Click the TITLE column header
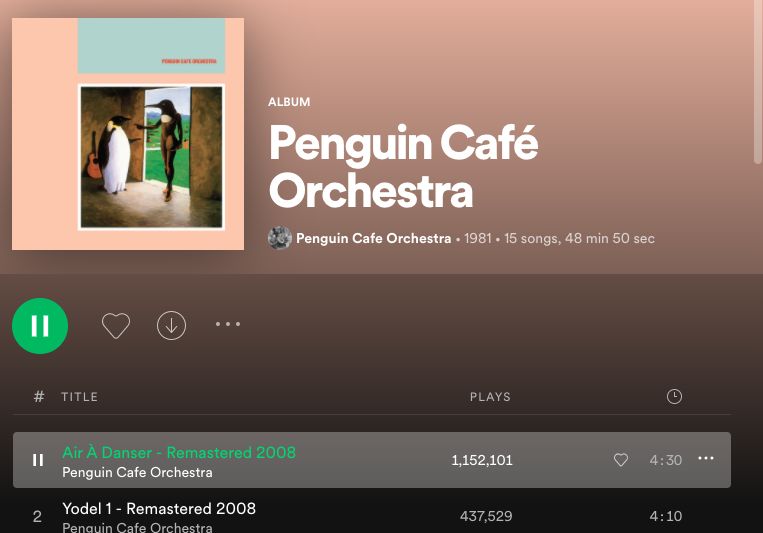The width and height of the screenshot is (763, 533). click(79, 397)
